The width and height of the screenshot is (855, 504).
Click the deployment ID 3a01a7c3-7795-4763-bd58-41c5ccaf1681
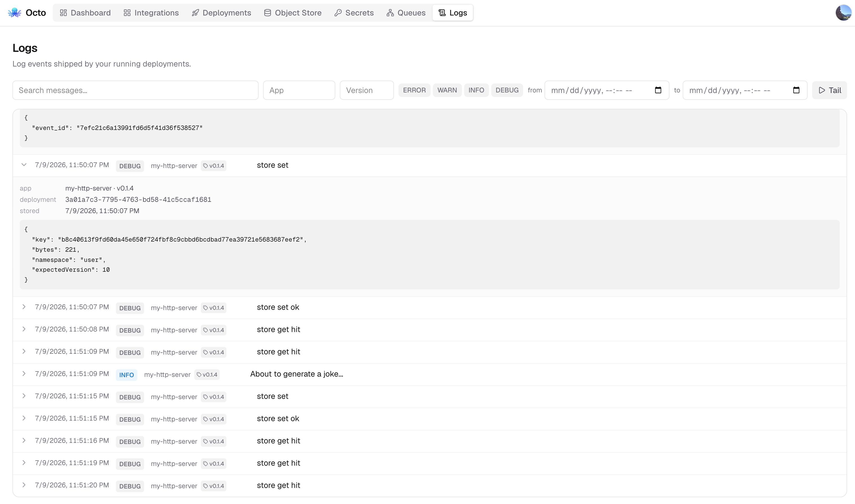click(138, 199)
